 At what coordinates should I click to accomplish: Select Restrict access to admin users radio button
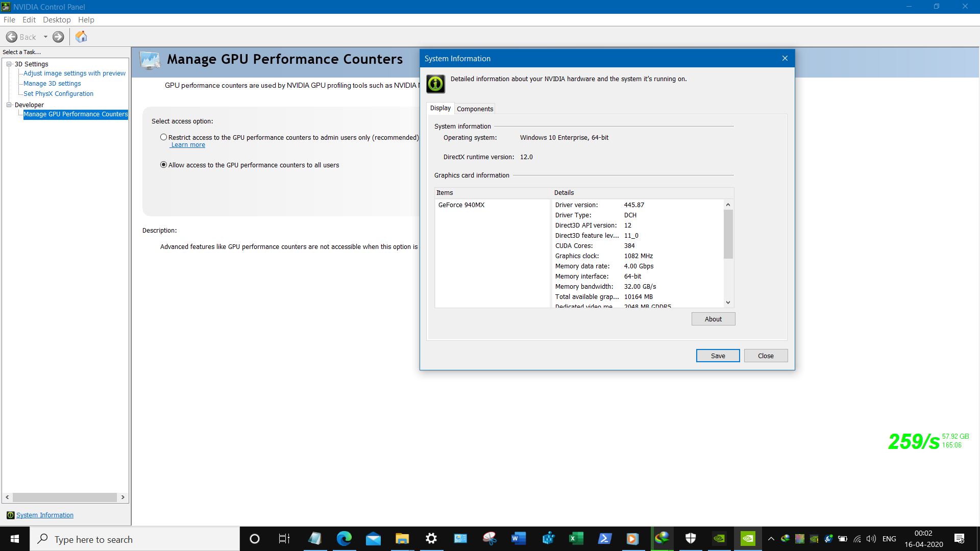[x=163, y=137]
